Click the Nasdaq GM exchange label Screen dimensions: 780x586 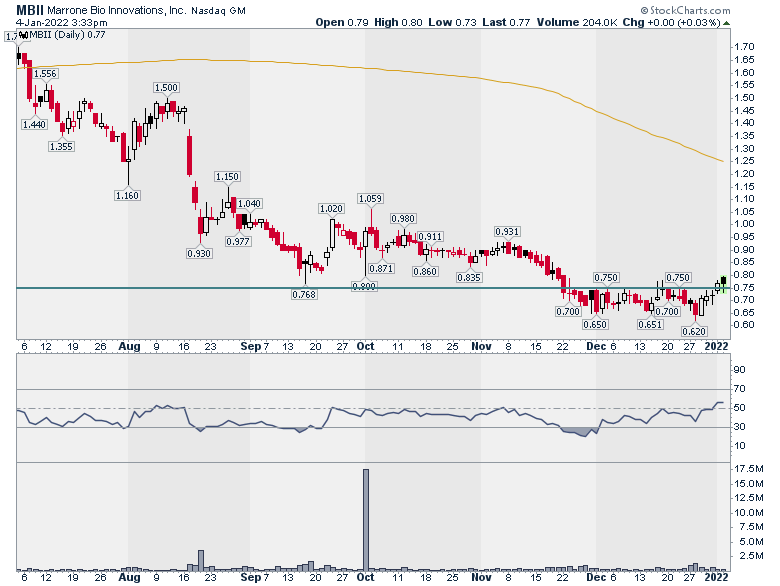[x=218, y=10]
